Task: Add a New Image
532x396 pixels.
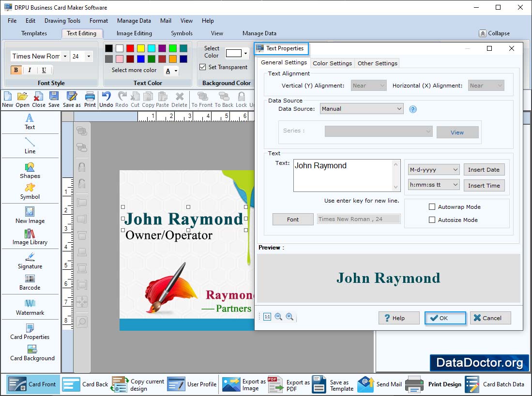Action: click(x=30, y=216)
